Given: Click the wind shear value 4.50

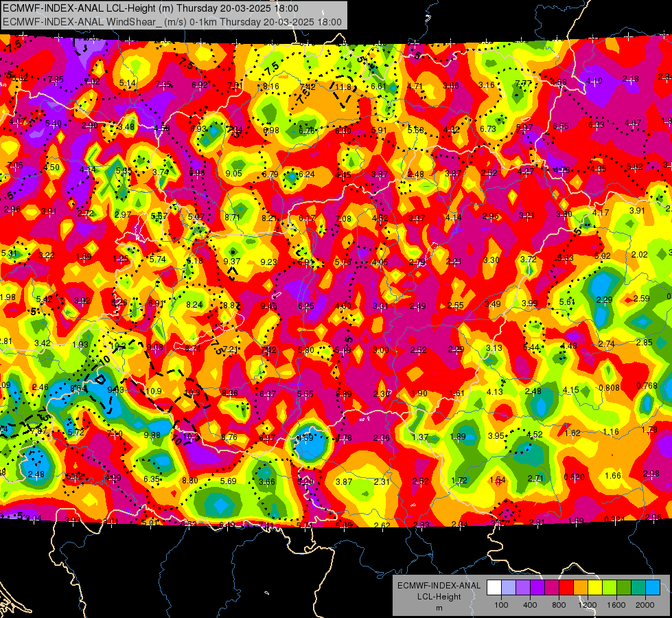Looking at the screenshot, I should [51, 168].
